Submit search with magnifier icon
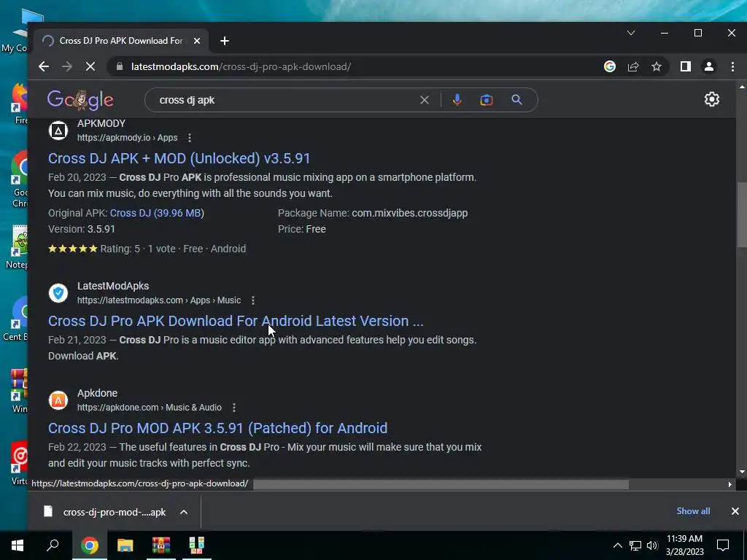747x560 pixels. [516, 100]
